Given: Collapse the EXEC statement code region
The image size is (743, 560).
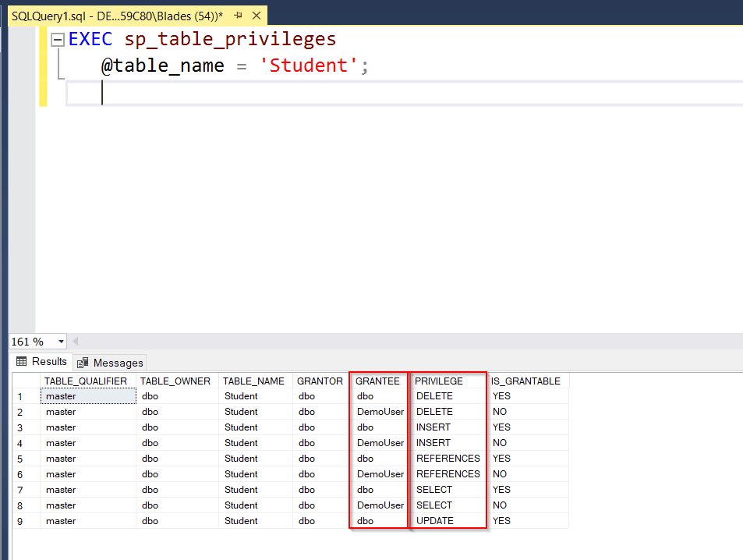Looking at the screenshot, I should tap(57, 38).
